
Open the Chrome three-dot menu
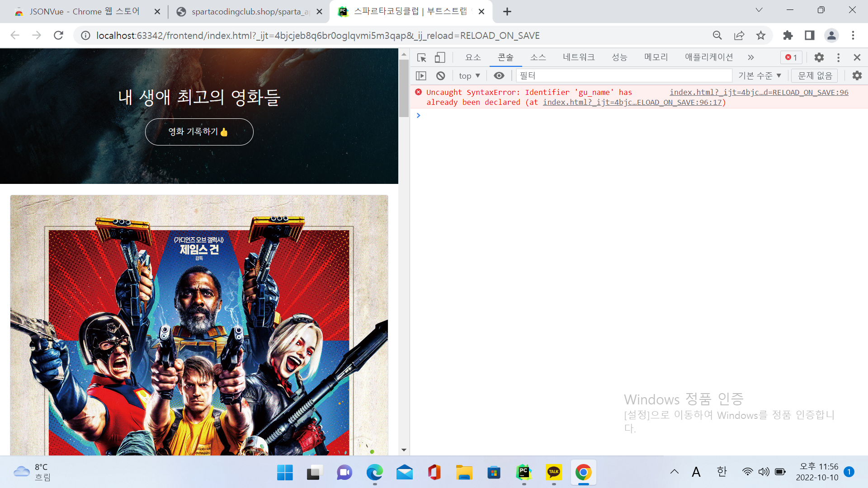(853, 35)
